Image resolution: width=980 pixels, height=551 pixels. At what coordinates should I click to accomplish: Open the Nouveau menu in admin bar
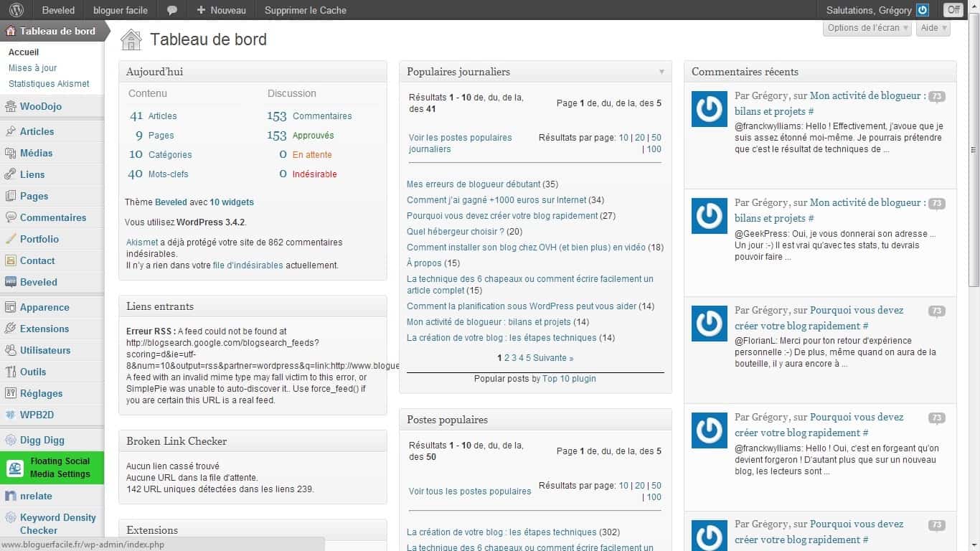click(x=221, y=10)
